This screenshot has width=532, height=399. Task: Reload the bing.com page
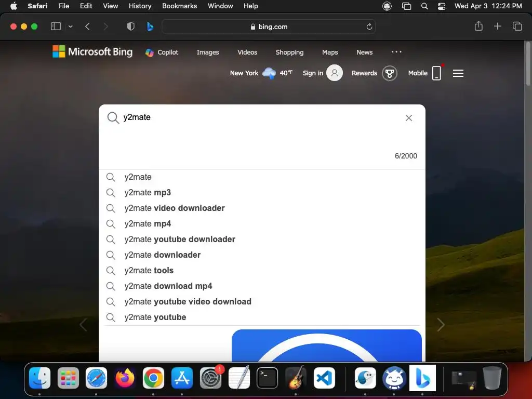click(x=369, y=26)
